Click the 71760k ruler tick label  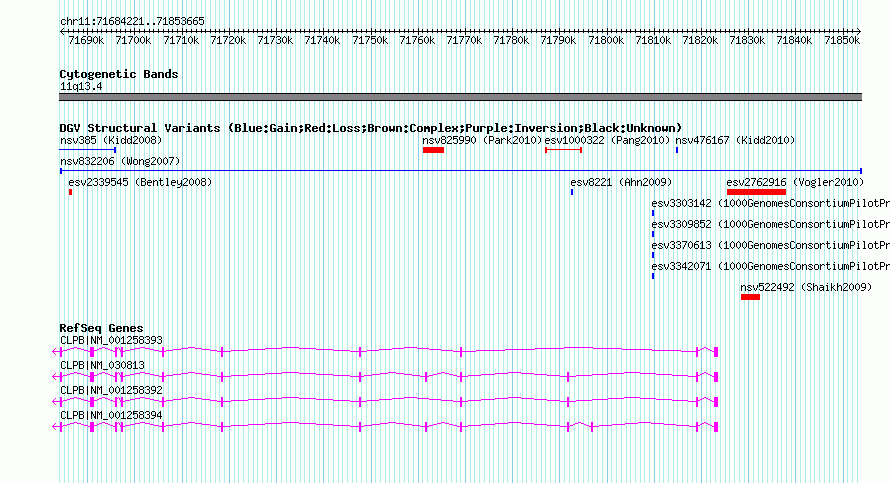(x=417, y=40)
